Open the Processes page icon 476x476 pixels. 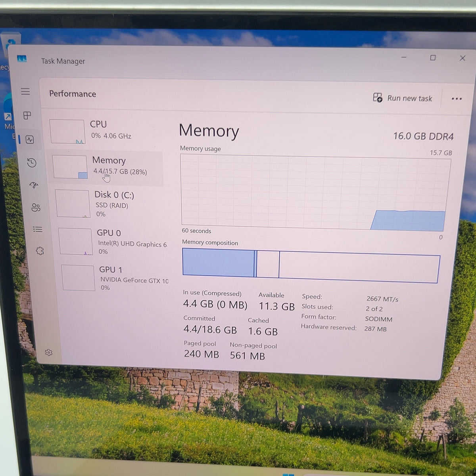click(27, 115)
